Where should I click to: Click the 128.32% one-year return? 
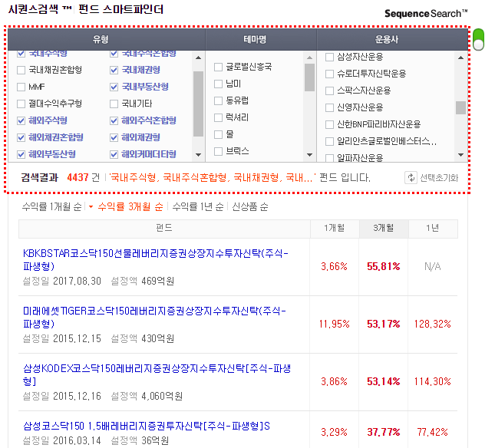433,324
